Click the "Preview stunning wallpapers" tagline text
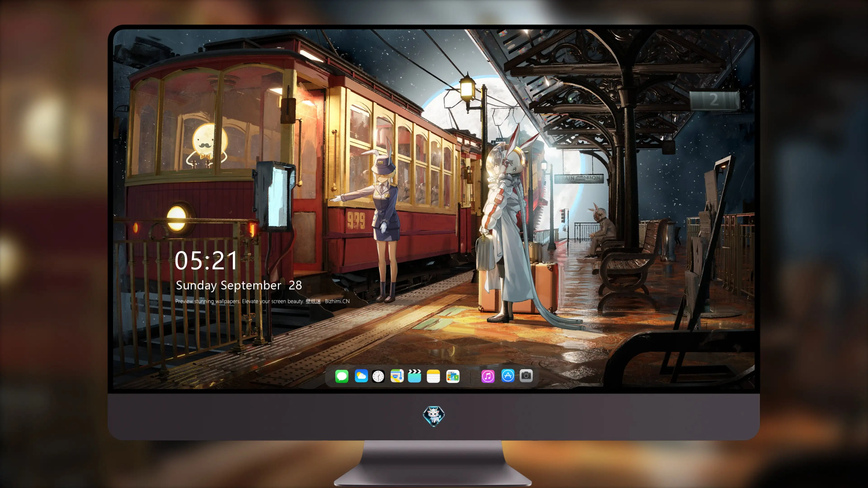The width and height of the screenshot is (868, 488). 262,301
